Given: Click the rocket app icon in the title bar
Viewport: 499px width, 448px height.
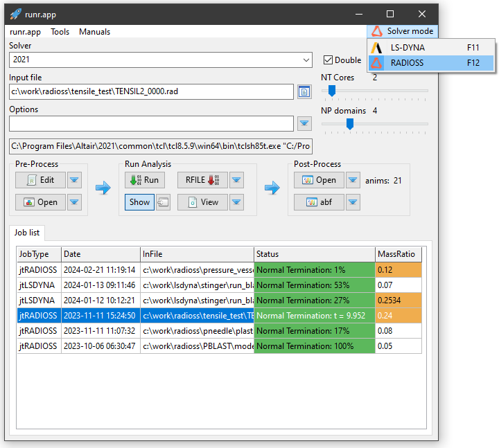Looking at the screenshot, I should pos(15,15).
